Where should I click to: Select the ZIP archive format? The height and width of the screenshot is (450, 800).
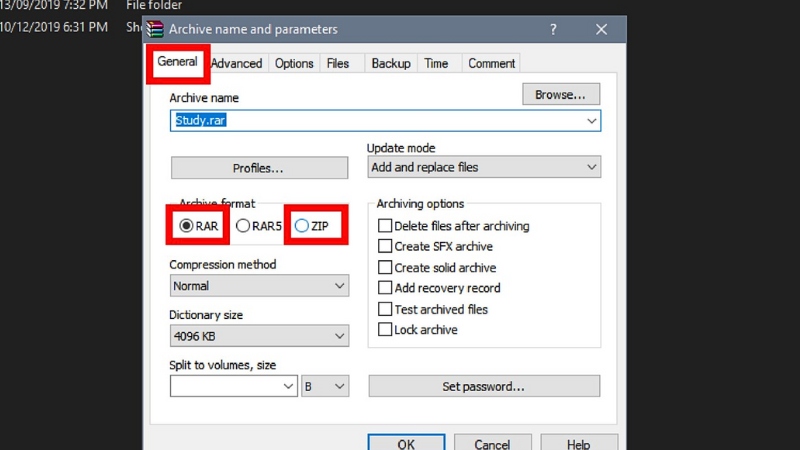point(312,226)
